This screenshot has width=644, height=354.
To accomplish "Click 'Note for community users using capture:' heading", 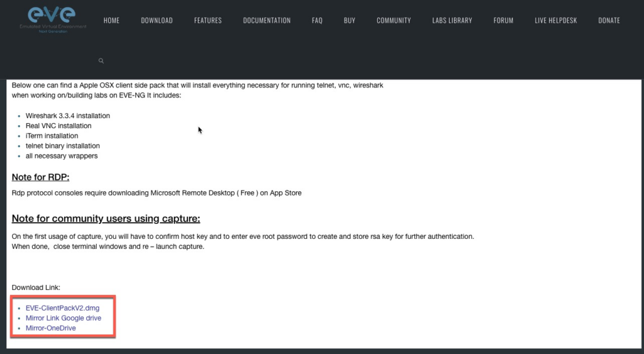I will [106, 218].
